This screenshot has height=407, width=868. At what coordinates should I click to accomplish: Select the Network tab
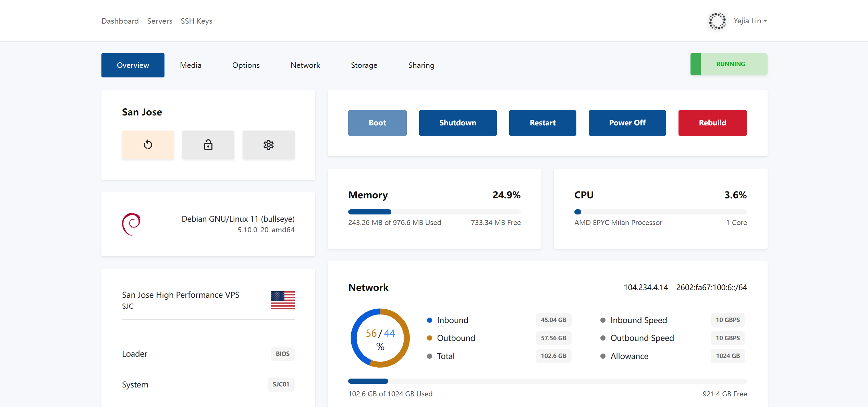[x=305, y=65]
